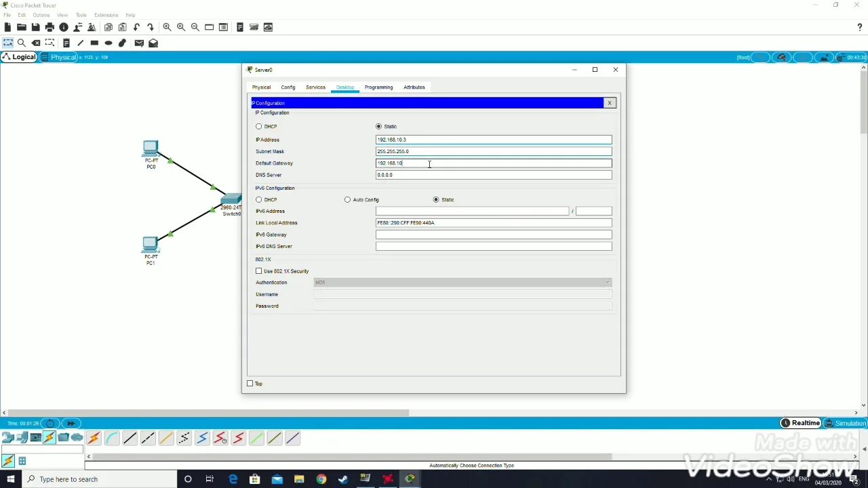Toggle the Top checkbox
868x488 pixels.
coord(250,384)
